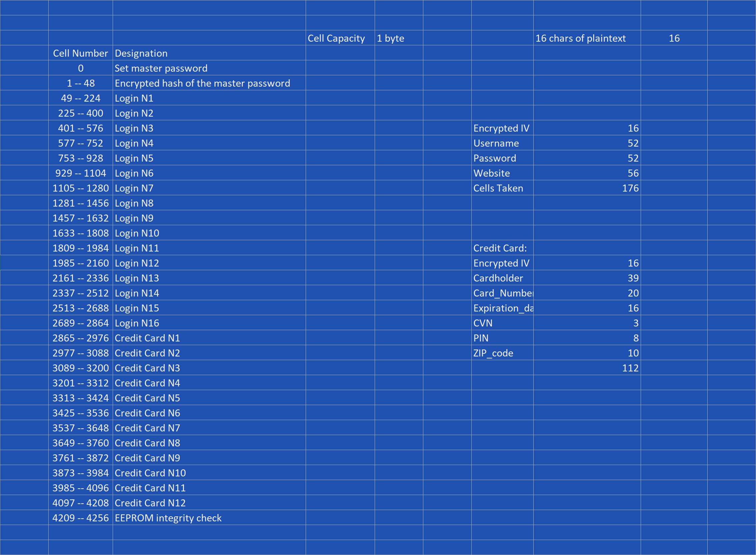This screenshot has width=756, height=555.
Task: Select the 'Cells Taken' label cell
Action: pyautogui.click(x=502, y=188)
